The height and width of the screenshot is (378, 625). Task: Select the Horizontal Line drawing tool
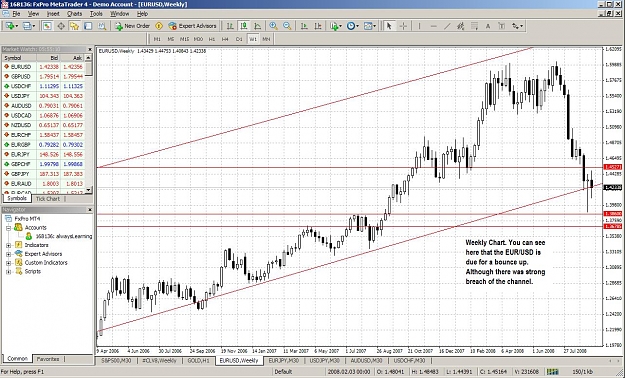click(x=433, y=26)
